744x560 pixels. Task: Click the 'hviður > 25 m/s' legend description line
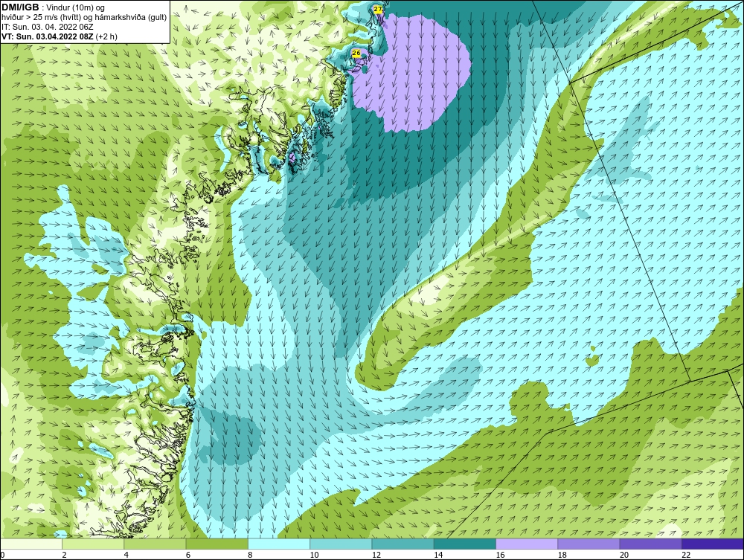click(84, 17)
